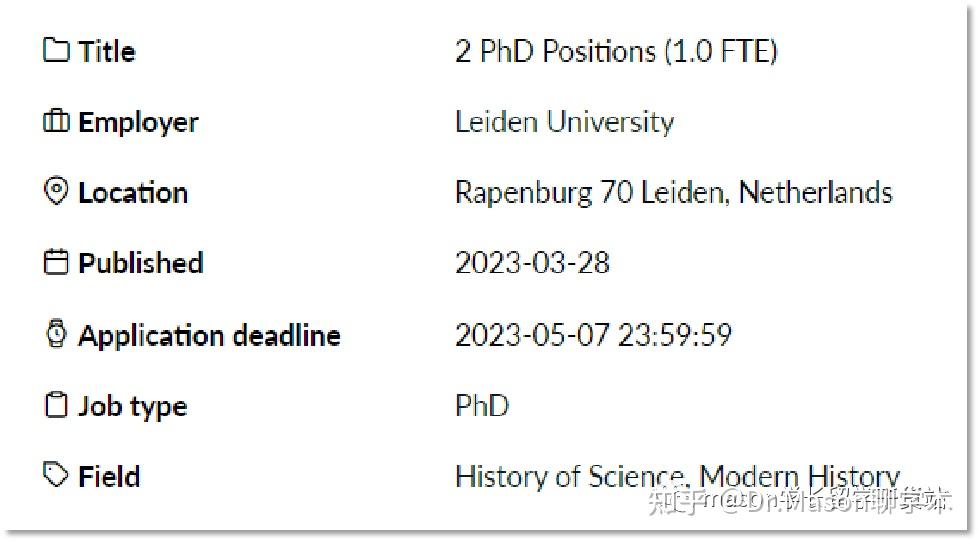Click the Employer label text
The image size is (978, 541).
(138, 122)
